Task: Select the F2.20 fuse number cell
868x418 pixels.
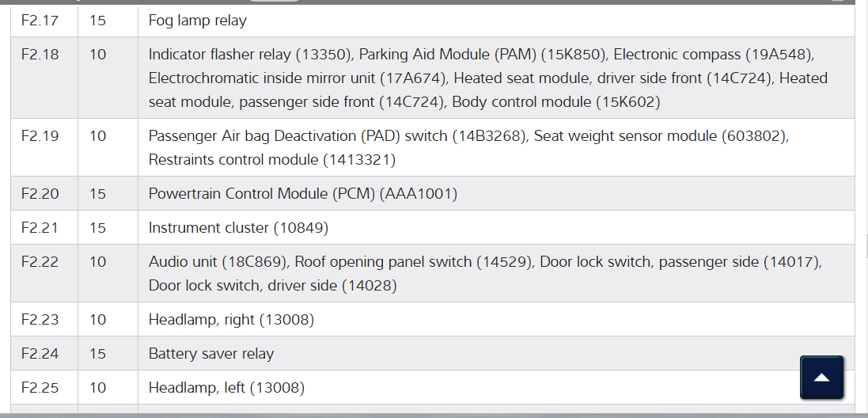Action: point(40,194)
